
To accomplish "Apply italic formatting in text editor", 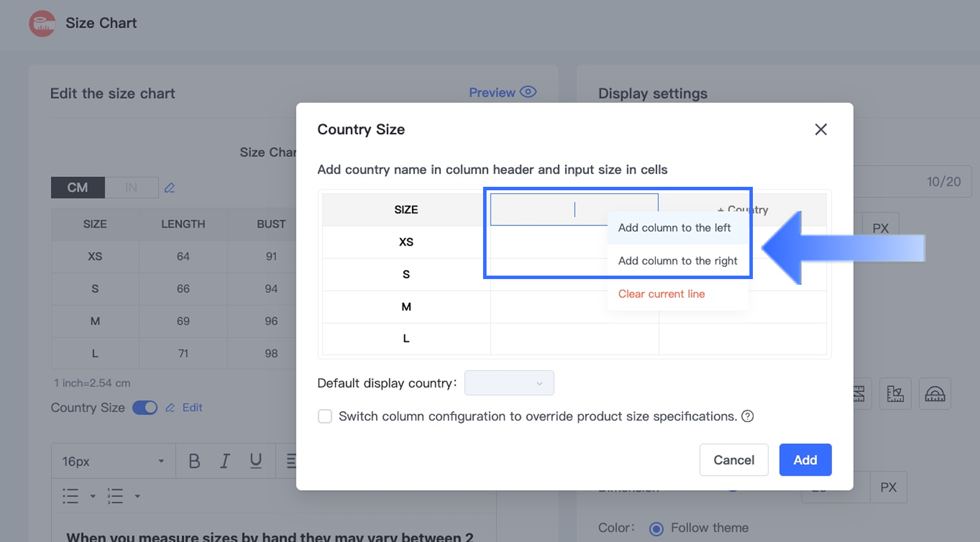I will (225, 461).
